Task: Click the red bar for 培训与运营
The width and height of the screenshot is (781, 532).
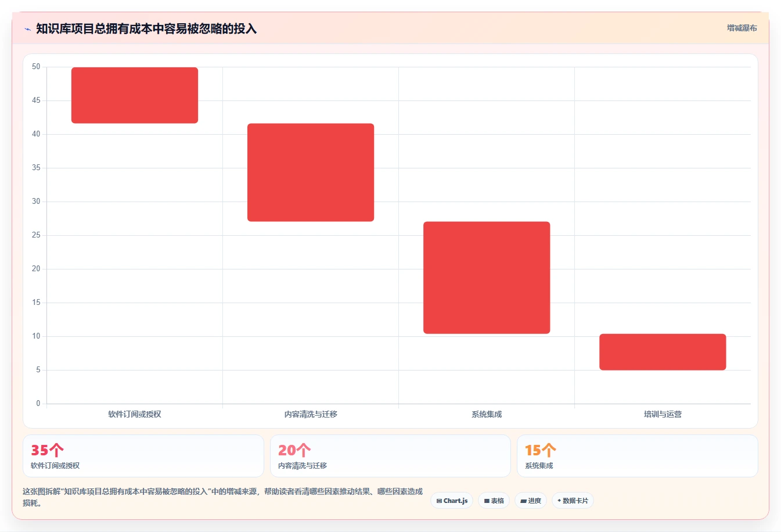Action: pos(663,352)
